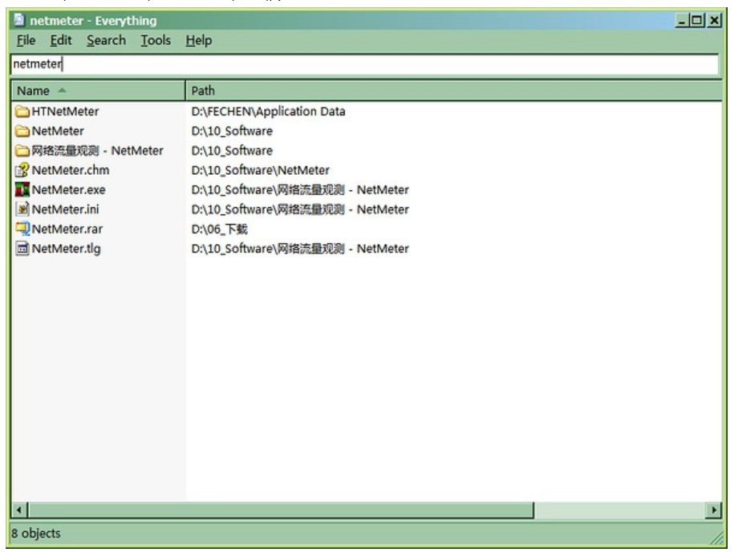Viewport: 738px width, 560px height.
Task: Sort results by the Name column header
Action: click(x=98, y=91)
